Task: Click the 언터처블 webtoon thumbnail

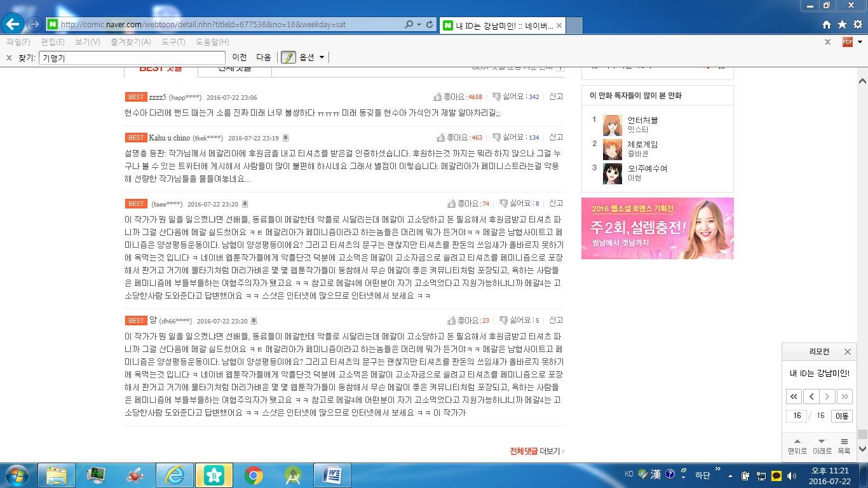Action: tap(612, 125)
